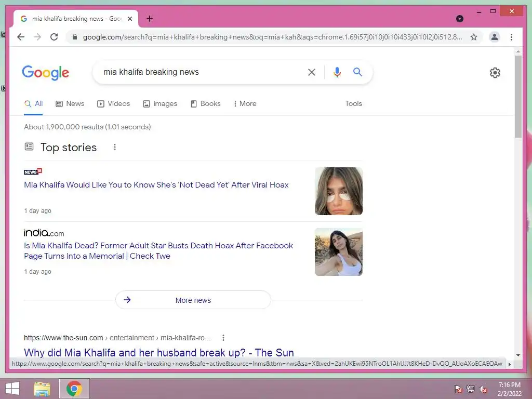532x399 pixels.
Task: Click the News18 source logo
Action: (33, 171)
